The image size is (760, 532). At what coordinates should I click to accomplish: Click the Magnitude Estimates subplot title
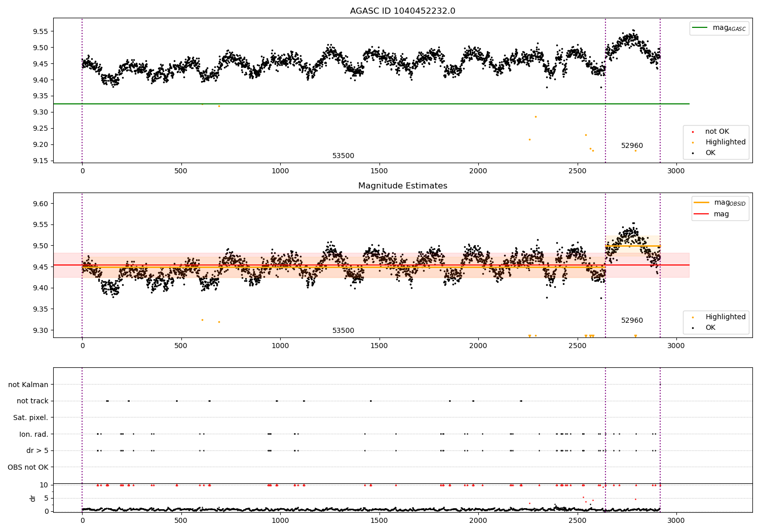tap(402, 186)
